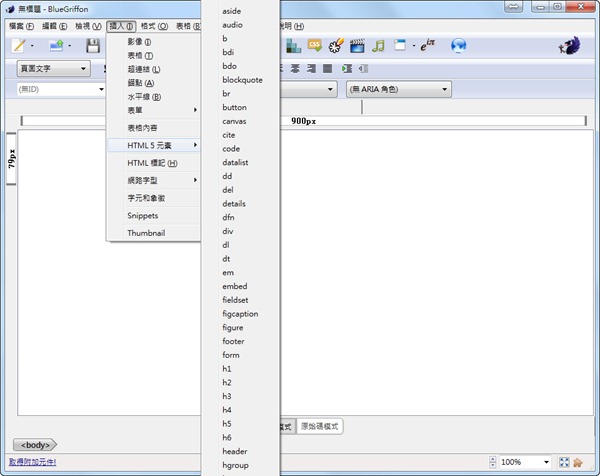Viewport: 600px width, 476px height.
Task: Click the globe browser preview icon
Action: point(459,46)
